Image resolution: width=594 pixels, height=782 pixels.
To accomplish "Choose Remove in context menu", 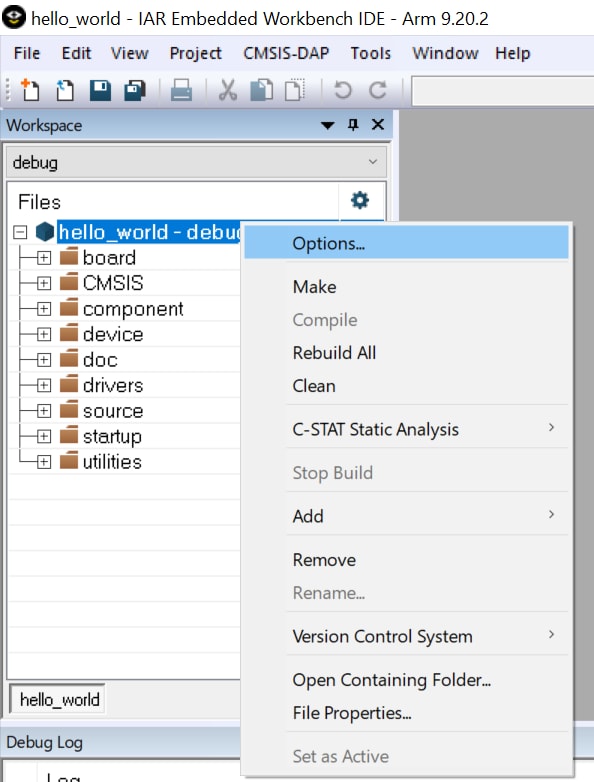I will [406, 560].
